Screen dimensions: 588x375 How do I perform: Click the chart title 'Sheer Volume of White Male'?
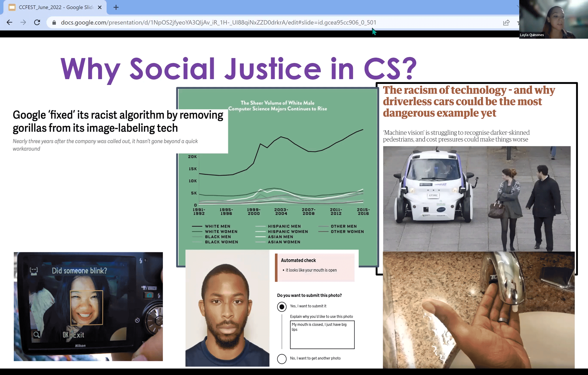277,106
